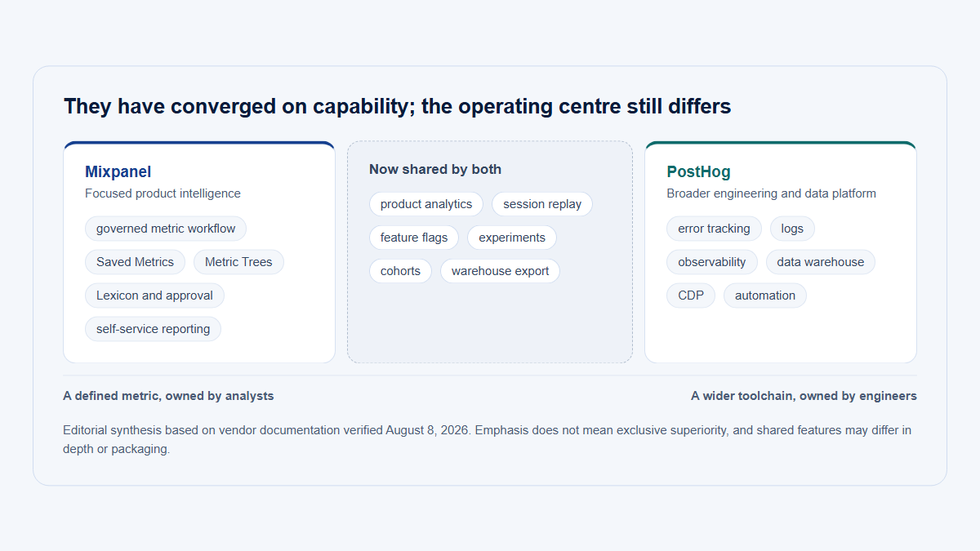Image resolution: width=980 pixels, height=551 pixels.
Task: Click the 'cohorts' chip
Action: point(400,271)
